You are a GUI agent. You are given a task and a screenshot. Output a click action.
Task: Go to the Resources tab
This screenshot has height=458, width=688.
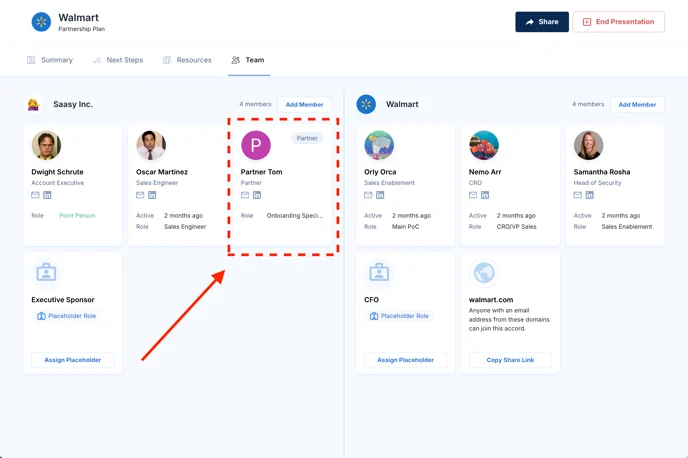[187, 60]
